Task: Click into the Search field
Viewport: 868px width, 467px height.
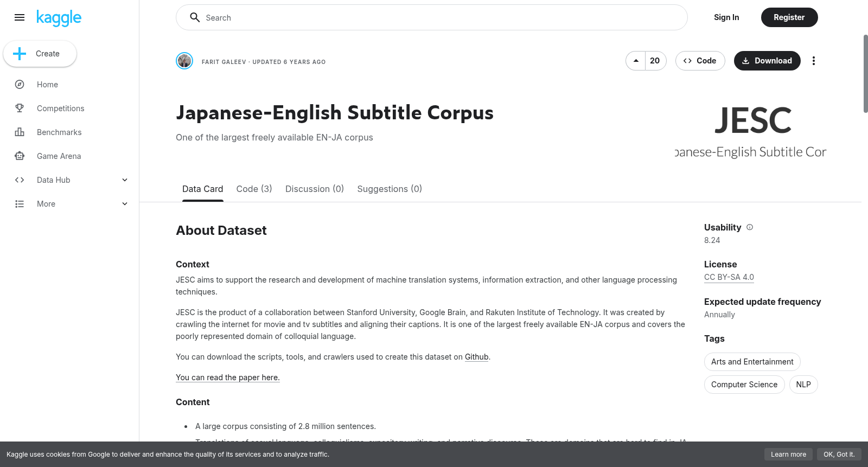Action: pyautogui.click(x=432, y=17)
